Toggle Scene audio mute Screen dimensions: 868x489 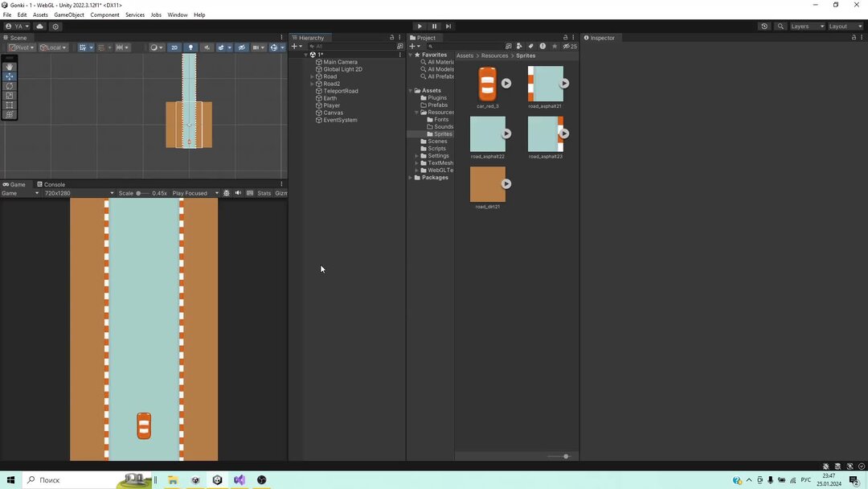pyautogui.click(x=207, y=47)
